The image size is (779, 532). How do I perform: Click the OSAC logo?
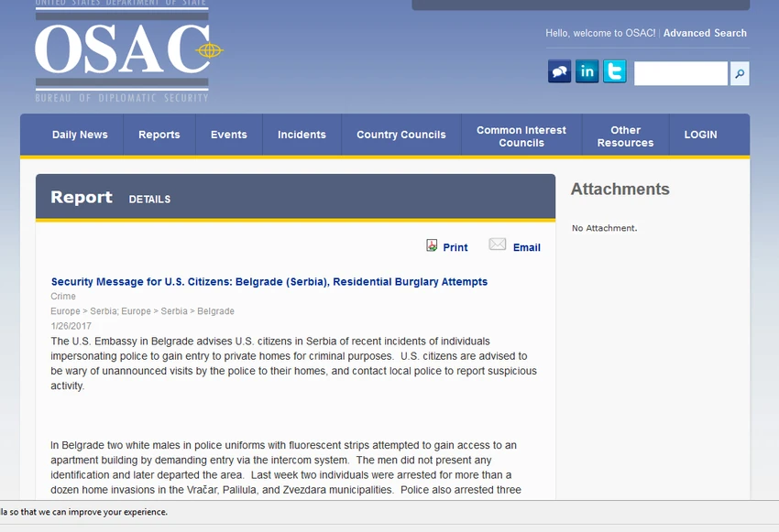128,51
